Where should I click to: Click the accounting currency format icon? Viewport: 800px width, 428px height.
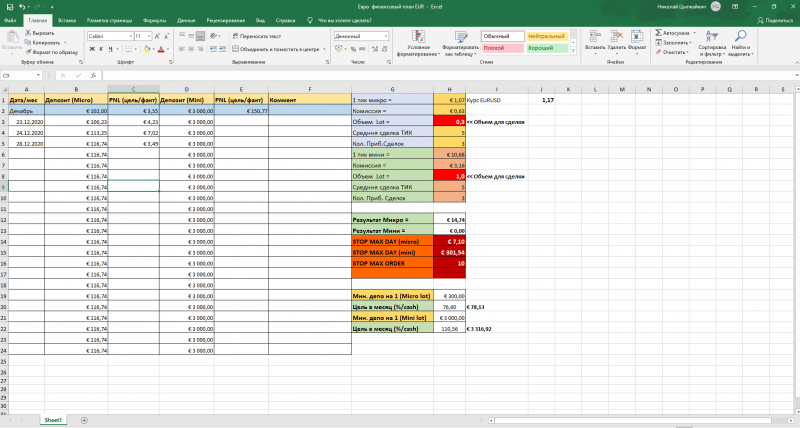click(x=338, y=49)
